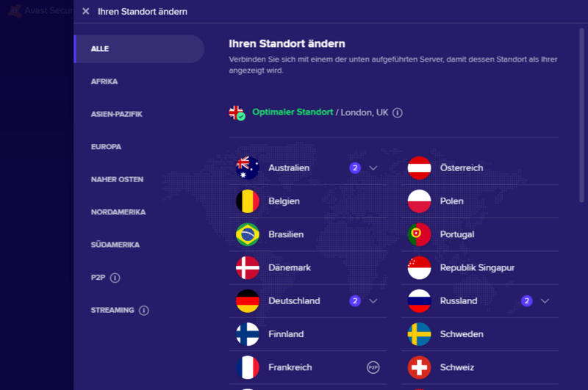
Task: Click the X icon to close location panel
Action: (86, 12)
